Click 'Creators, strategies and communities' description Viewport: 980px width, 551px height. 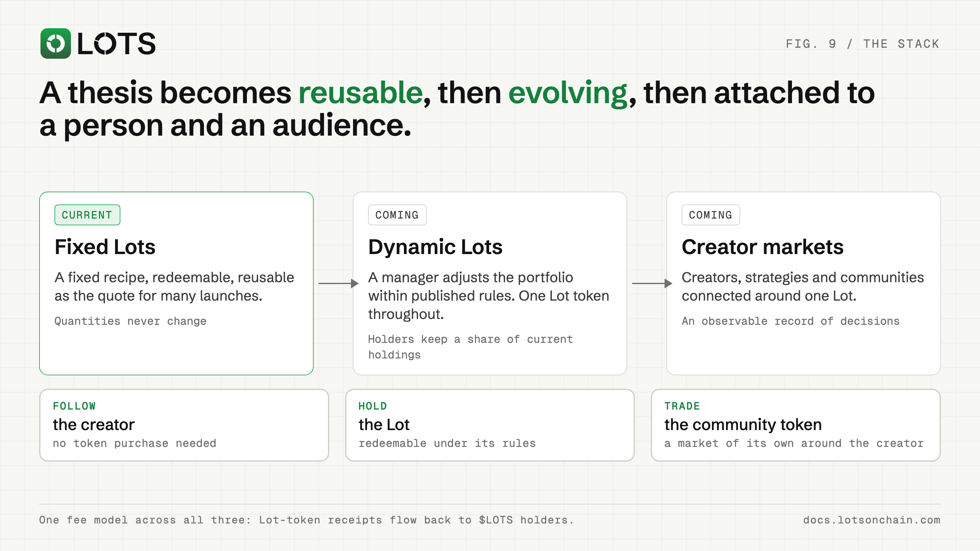803,286
